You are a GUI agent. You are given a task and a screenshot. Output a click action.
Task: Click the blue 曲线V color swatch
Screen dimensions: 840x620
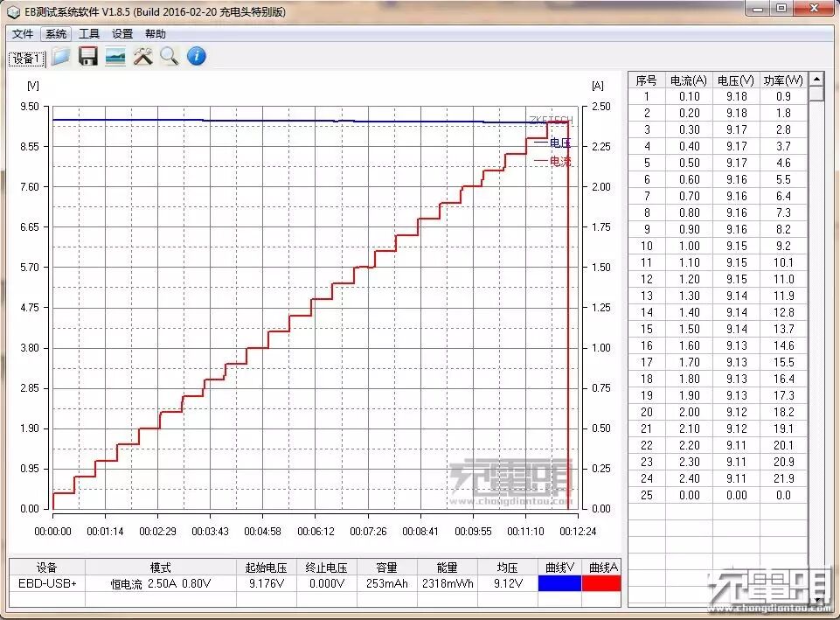[x=559, y=583]
